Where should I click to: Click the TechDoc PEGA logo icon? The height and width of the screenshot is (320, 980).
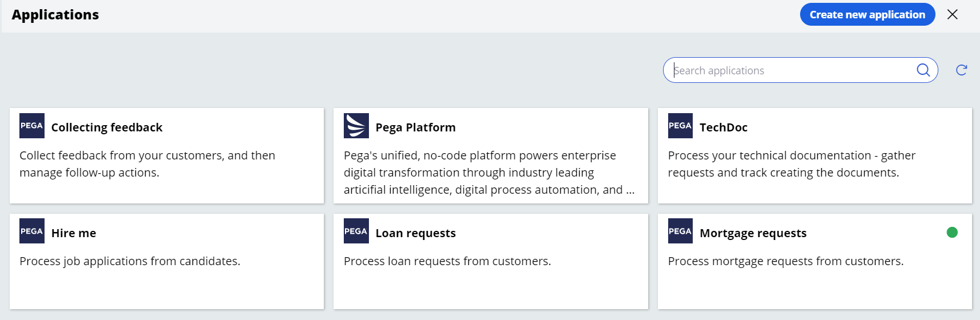[680, 126]
